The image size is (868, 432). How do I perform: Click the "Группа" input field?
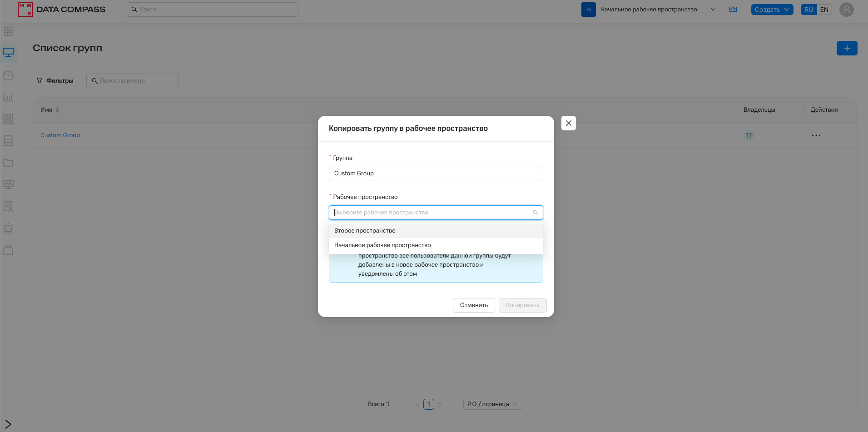pos(435,174)
